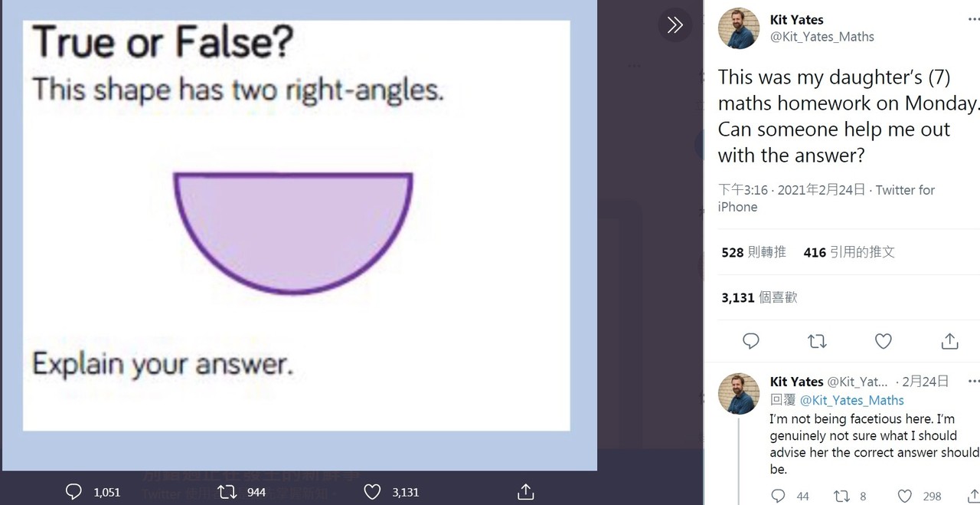
Task: Like the photo with bottom heart icon
Action: tap(372, 492)
